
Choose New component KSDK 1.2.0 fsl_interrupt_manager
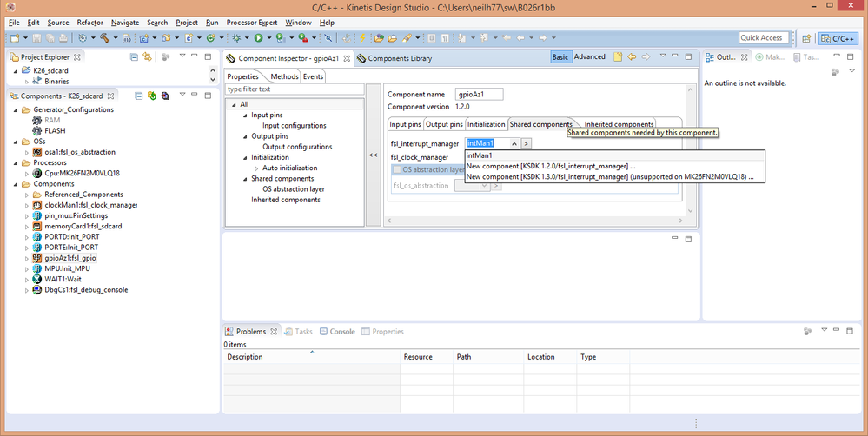tap(614, 166)
